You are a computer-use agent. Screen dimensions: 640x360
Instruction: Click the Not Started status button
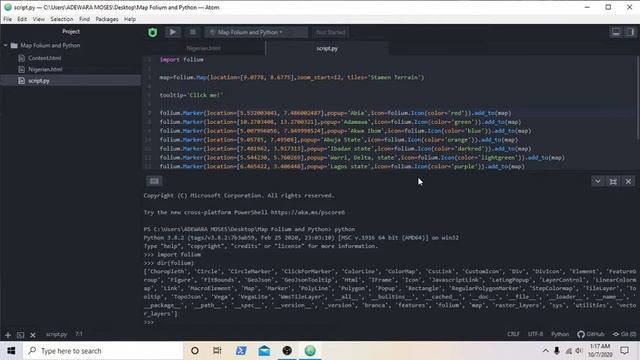[331, 32]
